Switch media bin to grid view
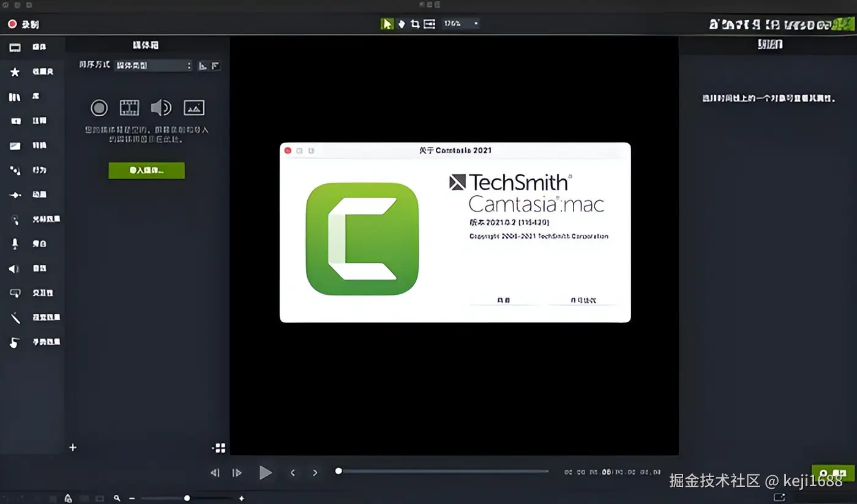Screen dimensions: 857x504 219,448
